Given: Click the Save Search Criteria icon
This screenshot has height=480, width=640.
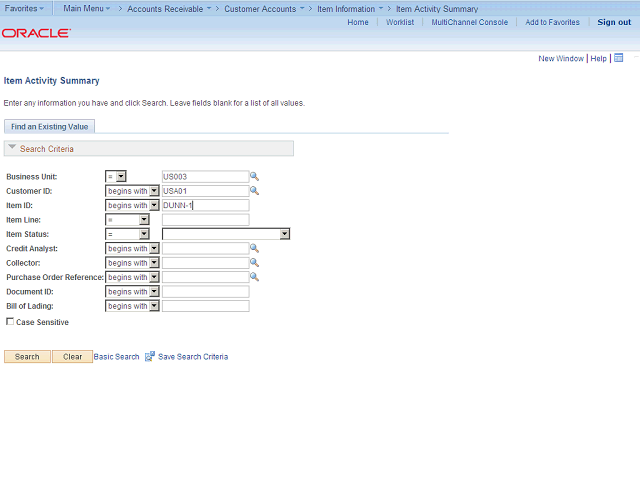Looking at the screenshot, I should click(x=150, y=357).
